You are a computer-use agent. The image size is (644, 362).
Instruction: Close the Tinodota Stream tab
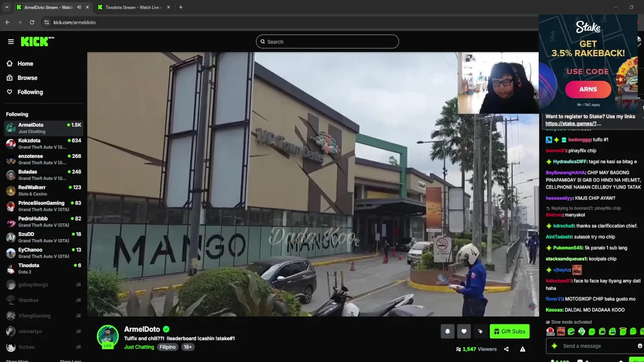pos(168,8)
